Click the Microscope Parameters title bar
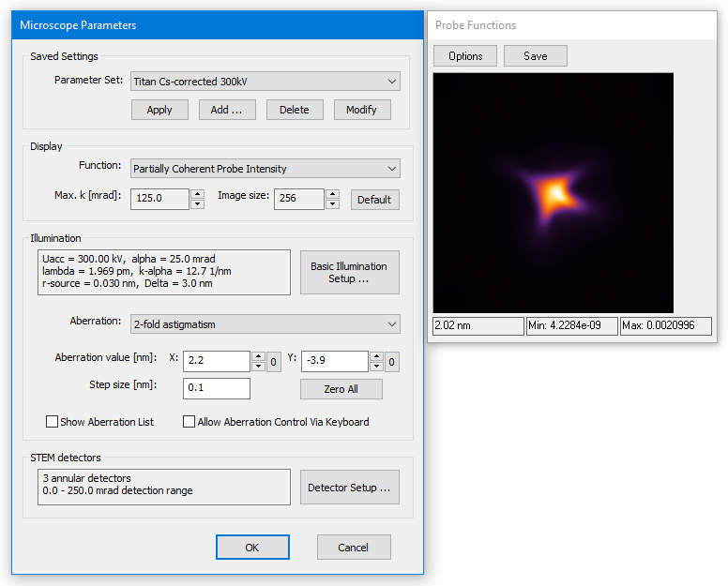The image size is (728, 586). pyautogui.click(x=218, y=25)
